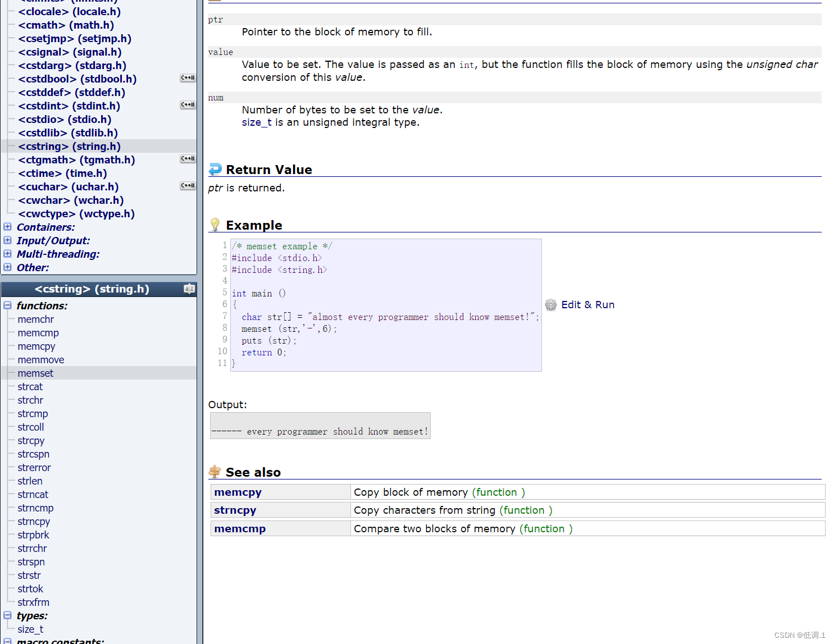The image size is (834, 644).
Task: Open the memcmp function in sidebar
Action: click(38, 333)
